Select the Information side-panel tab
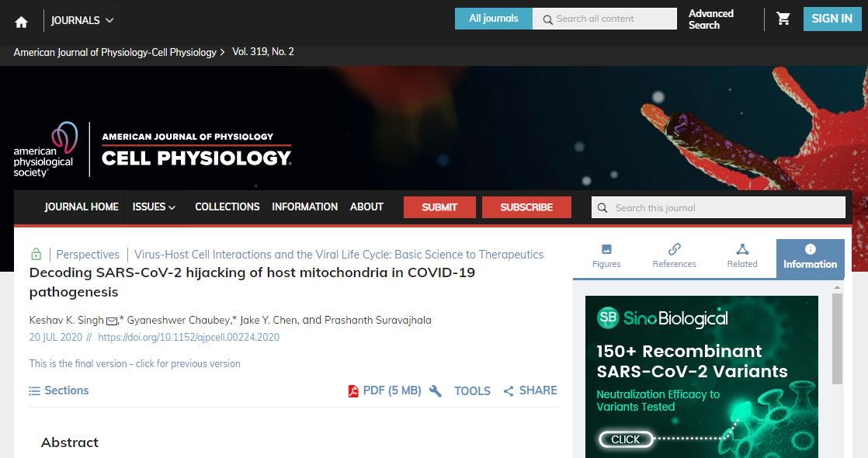The image size is (868, 458). coord(811,258)
